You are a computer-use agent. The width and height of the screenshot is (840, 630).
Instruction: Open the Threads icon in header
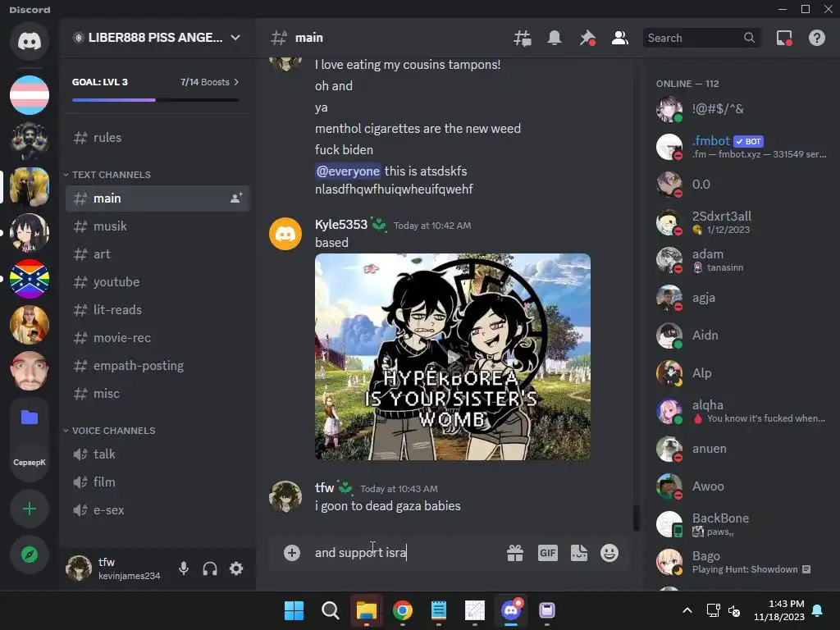(523, 38)
